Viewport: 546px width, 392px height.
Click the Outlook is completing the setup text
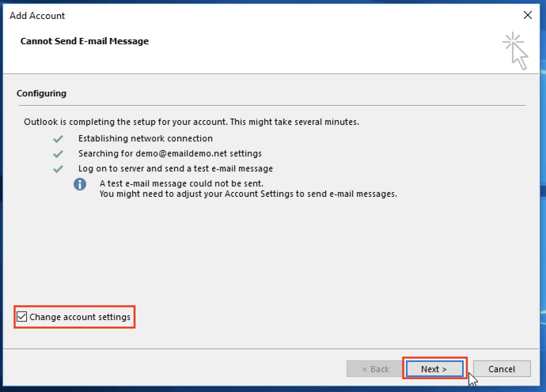coord(191,122)
